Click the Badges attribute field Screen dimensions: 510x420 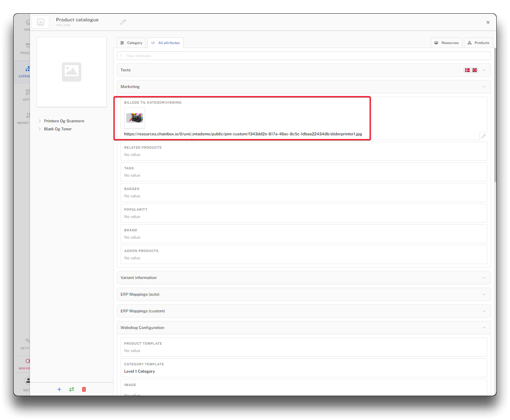[x=304, y=193]
